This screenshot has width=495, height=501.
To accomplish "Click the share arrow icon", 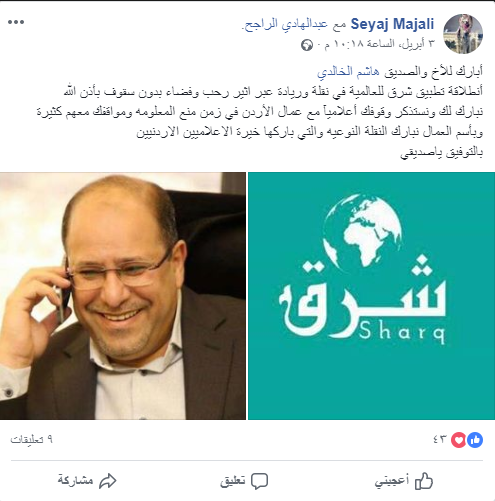I will point(108,481).
